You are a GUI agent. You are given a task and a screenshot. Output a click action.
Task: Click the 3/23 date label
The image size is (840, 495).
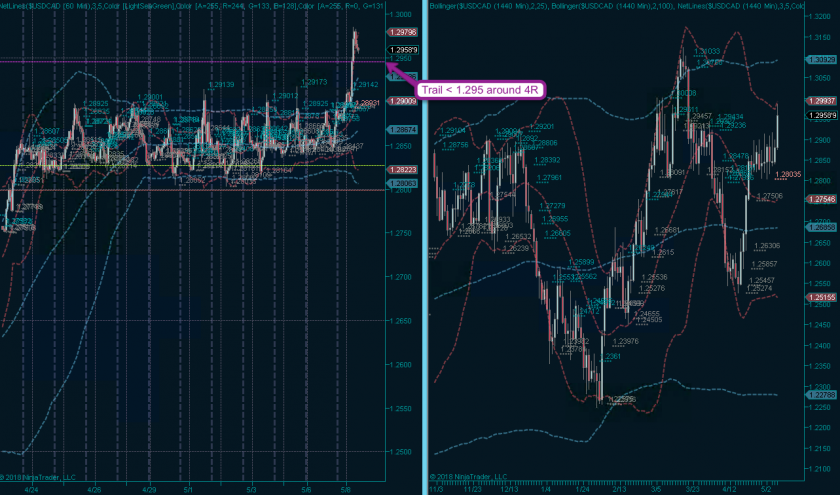[692, 489]
